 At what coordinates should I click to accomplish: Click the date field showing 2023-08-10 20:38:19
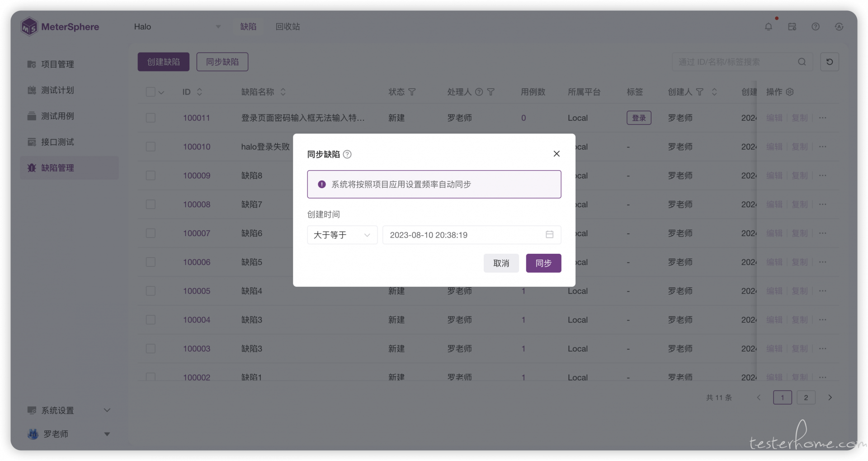click(x=472, y=235)
